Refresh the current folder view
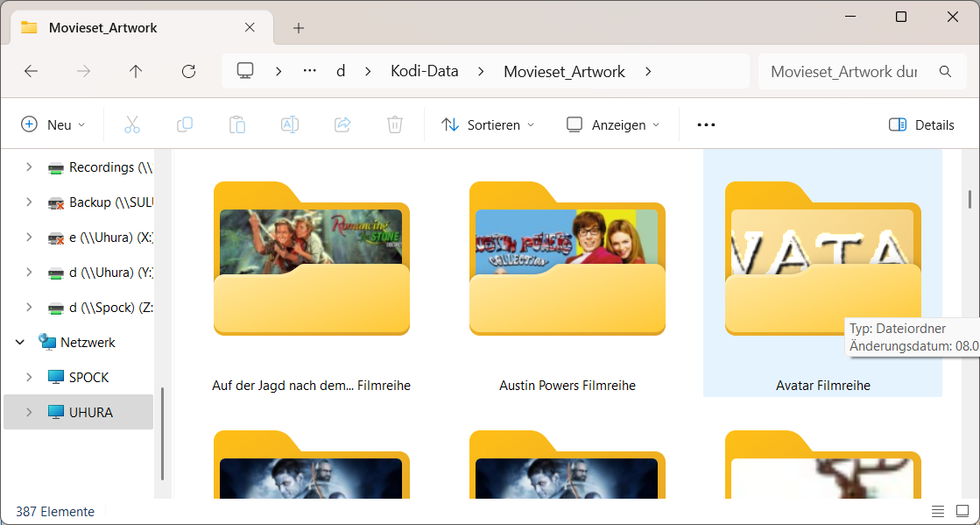Viewport: 980px width, 525px height. [188, 71]
